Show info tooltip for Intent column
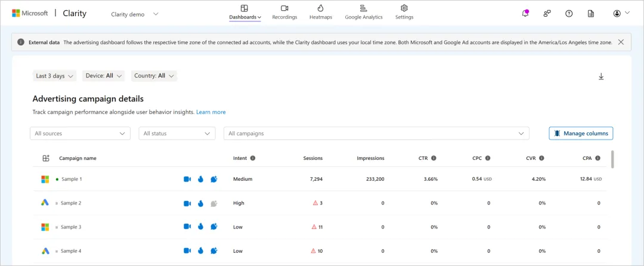Viewport: 644px width, 266px height. [253, 158]
